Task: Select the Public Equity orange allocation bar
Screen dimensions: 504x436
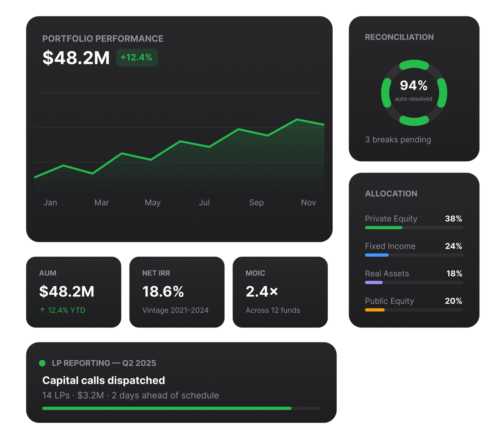Action: (414, 310)
